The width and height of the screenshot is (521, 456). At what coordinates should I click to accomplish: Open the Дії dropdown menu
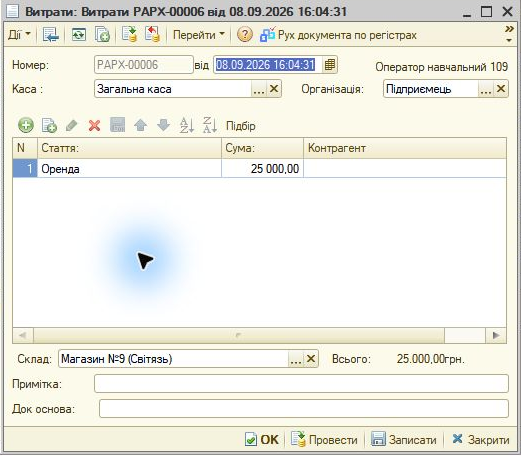click(19, 35)
